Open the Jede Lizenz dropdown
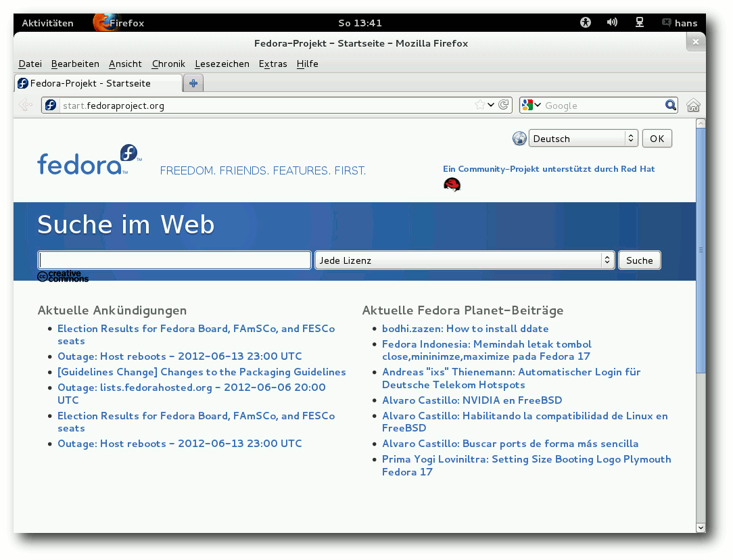The image size is (733, 560). [x=465, y=260]
